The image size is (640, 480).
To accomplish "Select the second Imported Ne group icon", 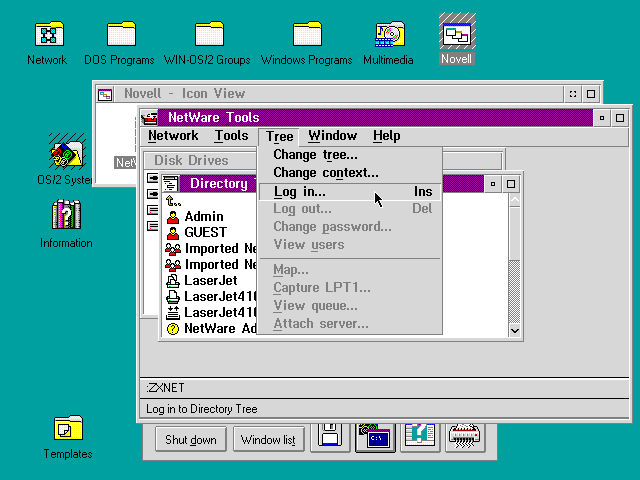I will tap(173, 265).
